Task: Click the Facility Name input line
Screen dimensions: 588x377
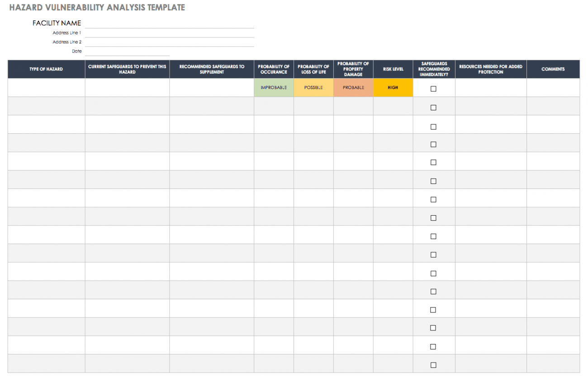Action: click(169, 24)
